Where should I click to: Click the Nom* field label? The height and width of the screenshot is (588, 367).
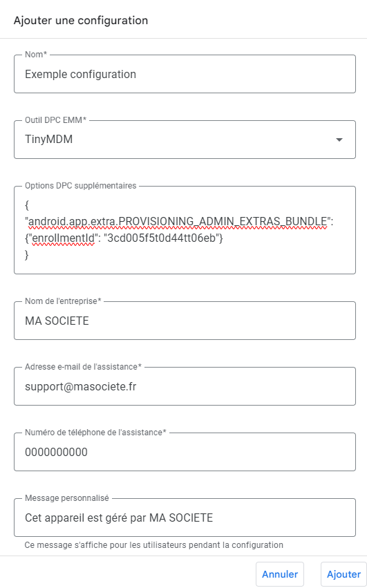pos(36,55)
